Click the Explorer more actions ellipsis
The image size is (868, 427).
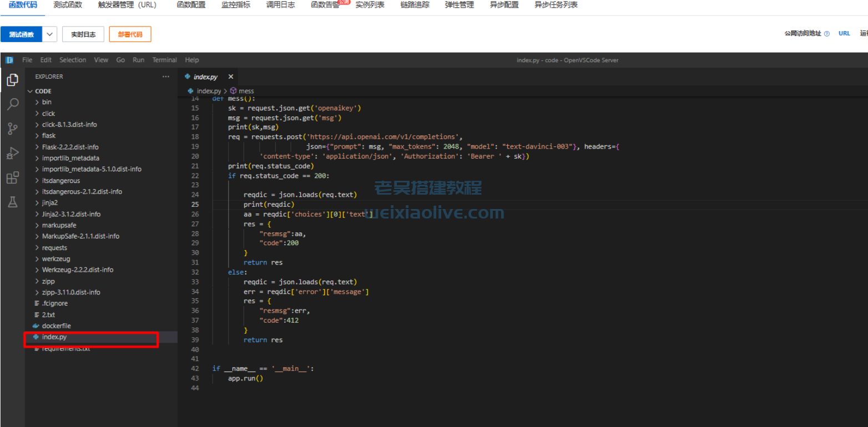point(165,77)
